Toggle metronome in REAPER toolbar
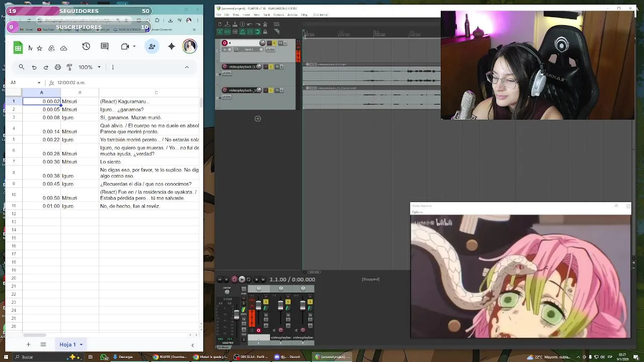Image resolution: width=644 pixels, height=362 pixels. click(x=265, y=24)
